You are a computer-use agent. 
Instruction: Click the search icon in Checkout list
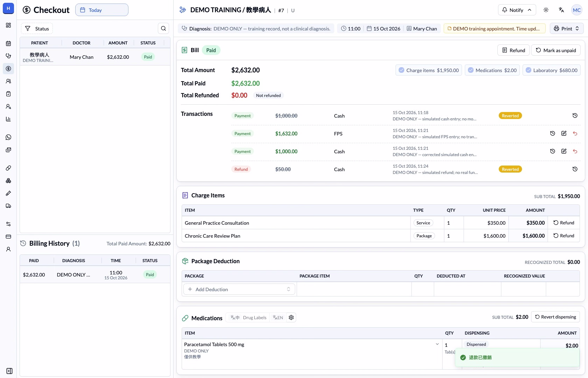point(163,28)
